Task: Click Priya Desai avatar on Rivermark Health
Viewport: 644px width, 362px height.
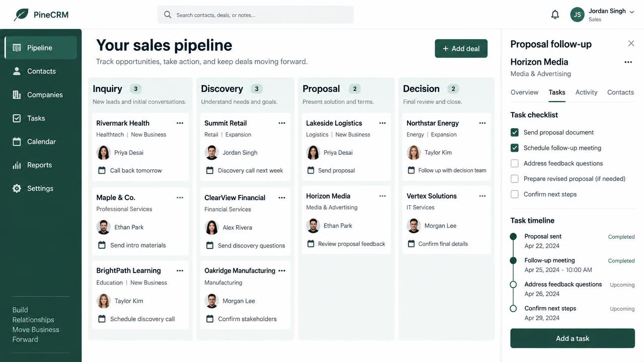Action: click(103, 152)
